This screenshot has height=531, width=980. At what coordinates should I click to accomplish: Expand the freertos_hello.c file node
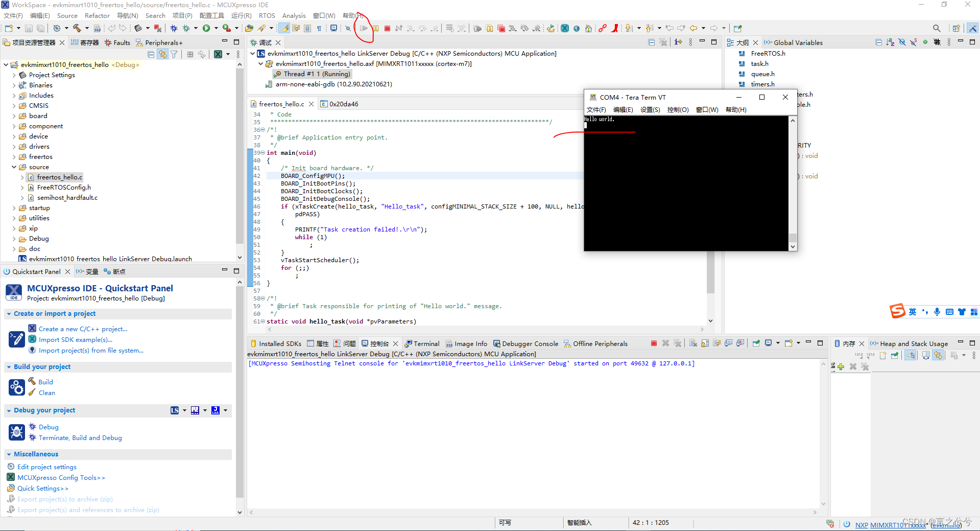(x=22, y=177)
